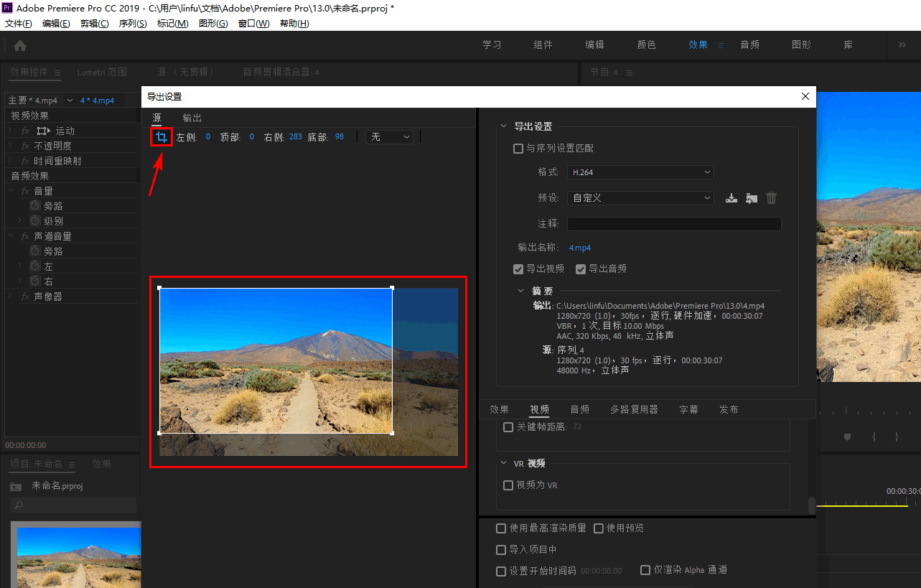Enable 与序列设置匹配 checkbox

(518, 148)
